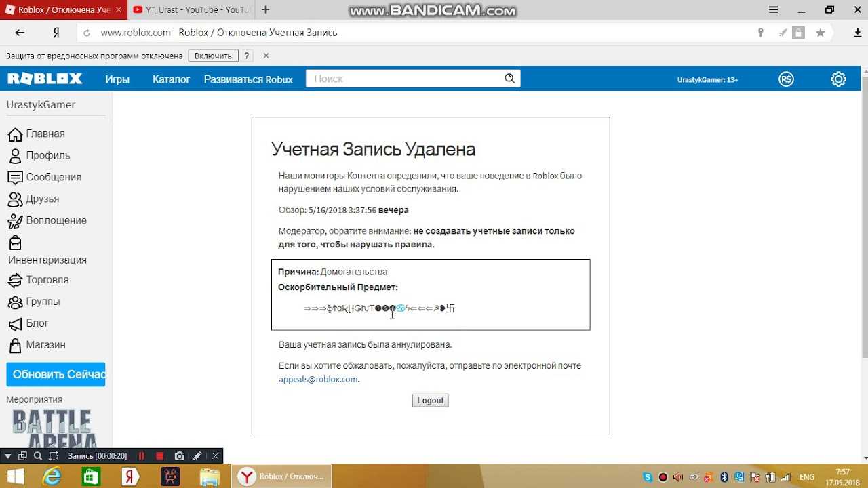Open the protection lock icon in address bar
The height and width of the screenshot is (488, 868).
tap(799, 33)
